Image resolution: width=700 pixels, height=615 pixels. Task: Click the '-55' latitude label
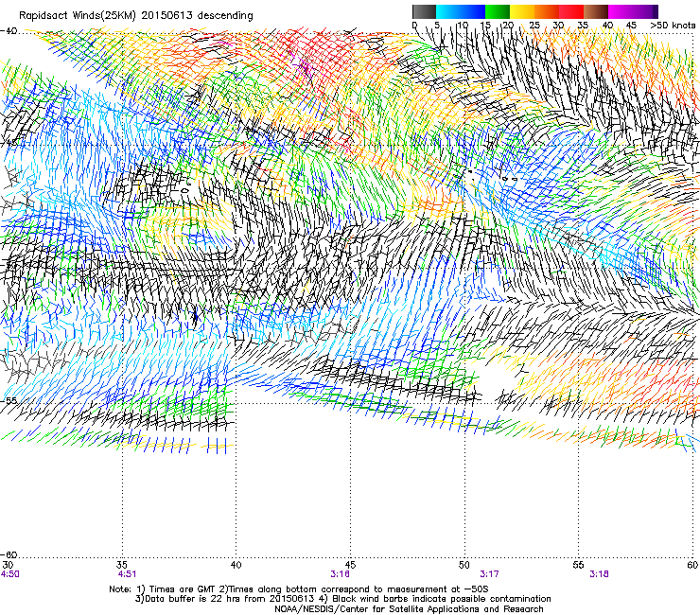pyautogui.click(x=9, y=400)
